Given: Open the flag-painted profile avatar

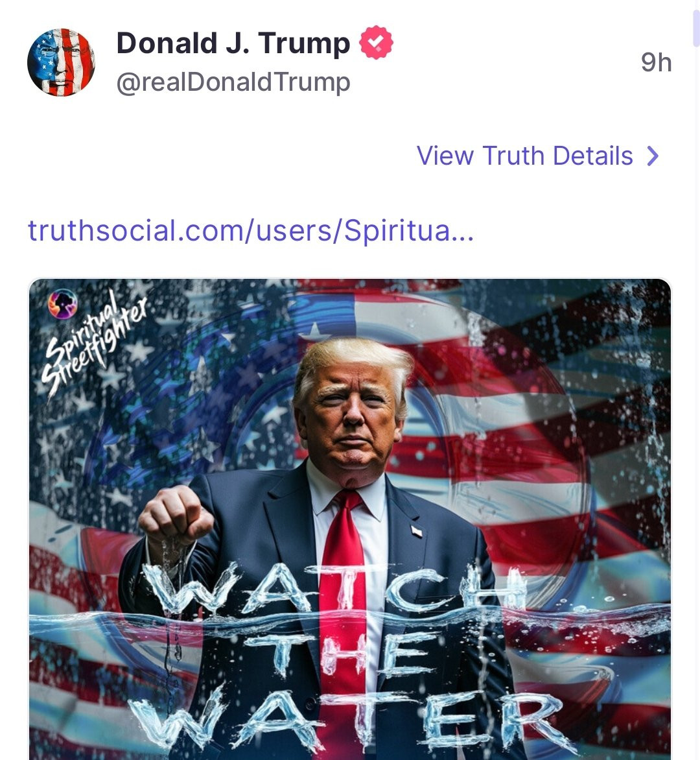Looking at the screenshot, I should [x=61, y=62].
